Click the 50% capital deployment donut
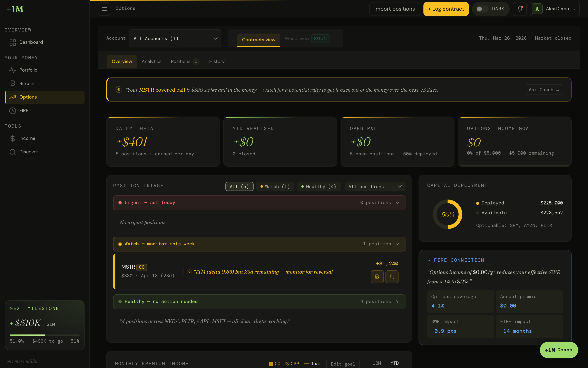Image resolution: width=588 pixels, height=368 pixels. [448, 214]
